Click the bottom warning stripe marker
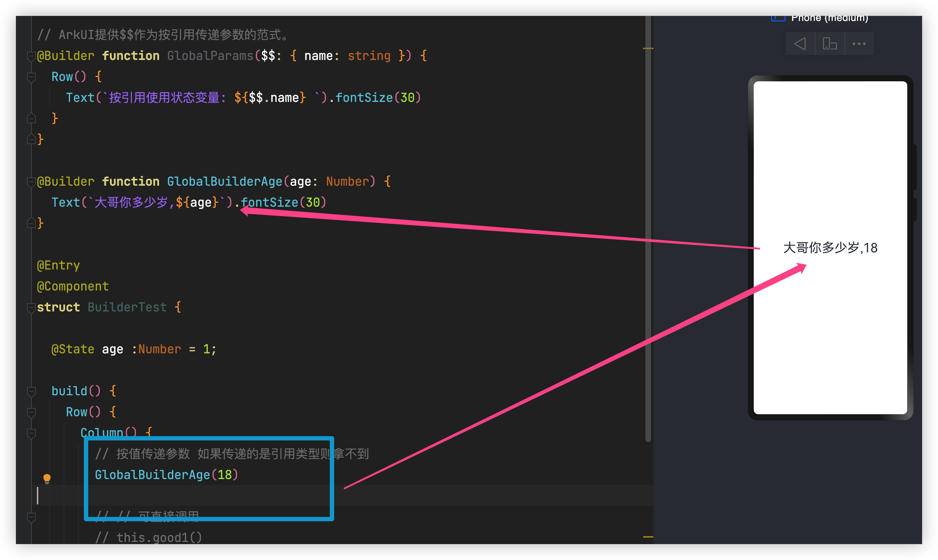The height and width of the screenshot is (560, 938). click(648, 537)
